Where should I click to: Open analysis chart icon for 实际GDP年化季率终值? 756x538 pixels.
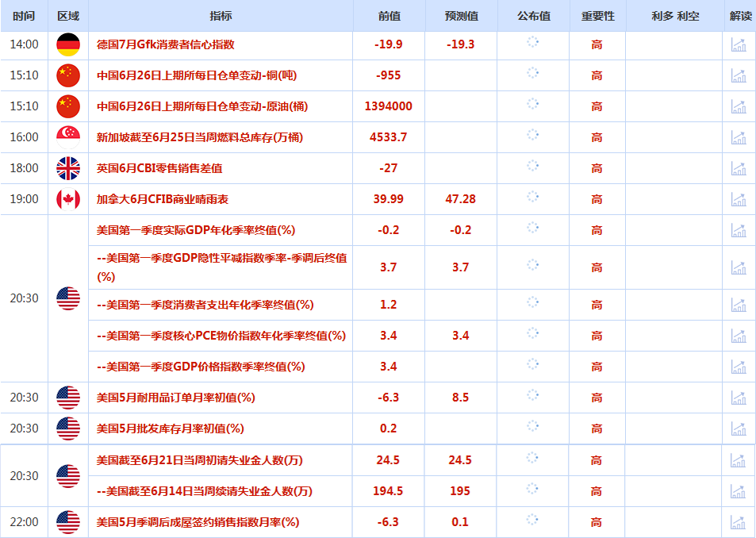point(739,230)
